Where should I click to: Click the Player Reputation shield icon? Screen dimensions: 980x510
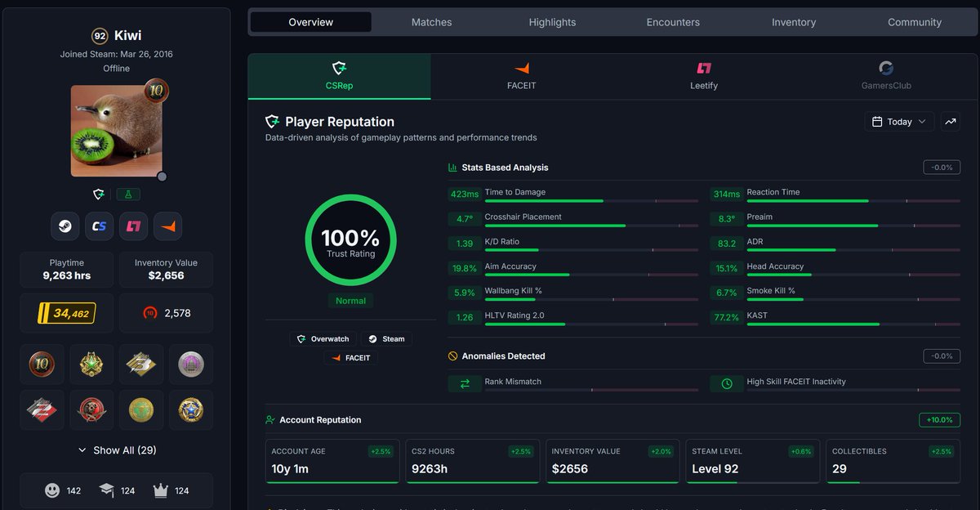pos(273,122)
